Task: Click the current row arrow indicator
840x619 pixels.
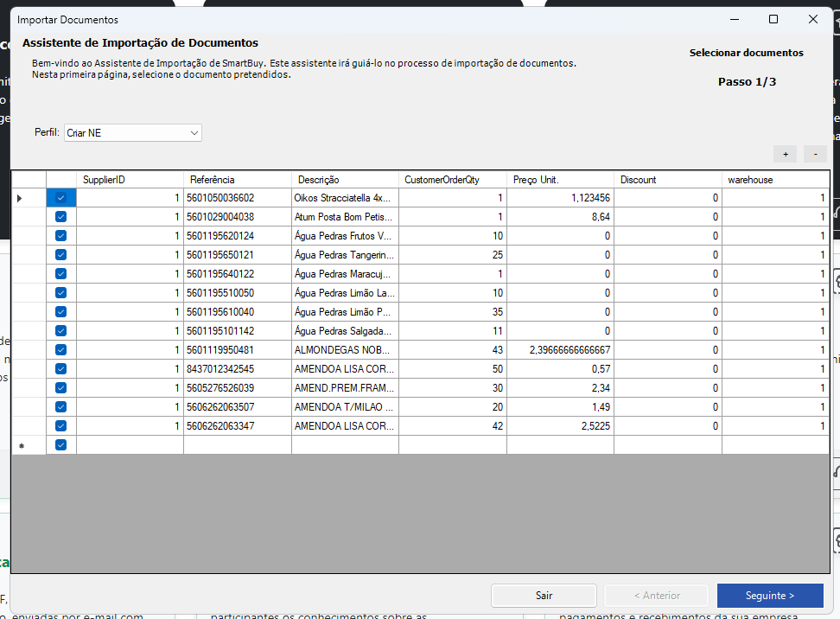Action: point(21,198)
